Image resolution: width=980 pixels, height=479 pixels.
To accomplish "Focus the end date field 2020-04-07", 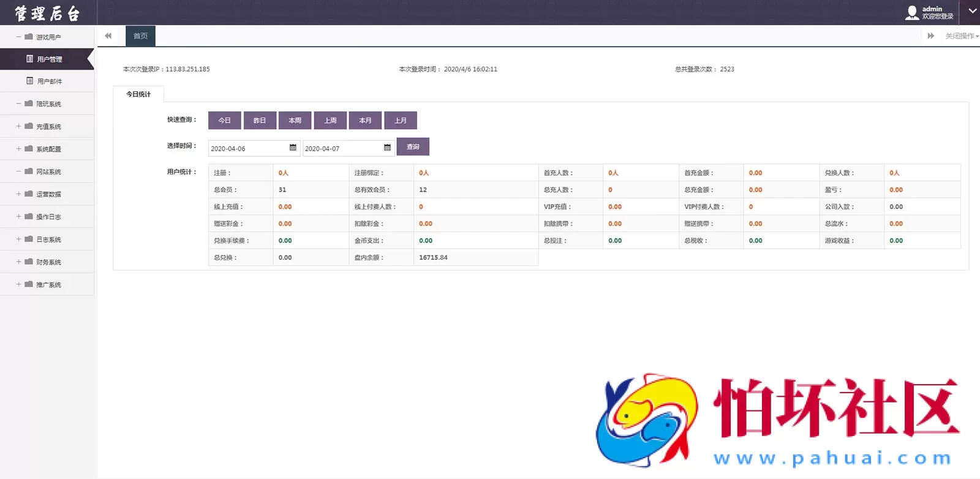I will pos(348,148).
